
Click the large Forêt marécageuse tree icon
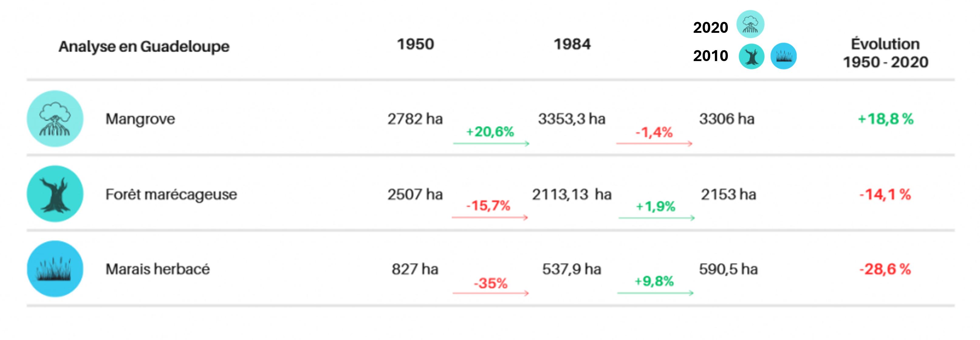click(x=55, y=194)
